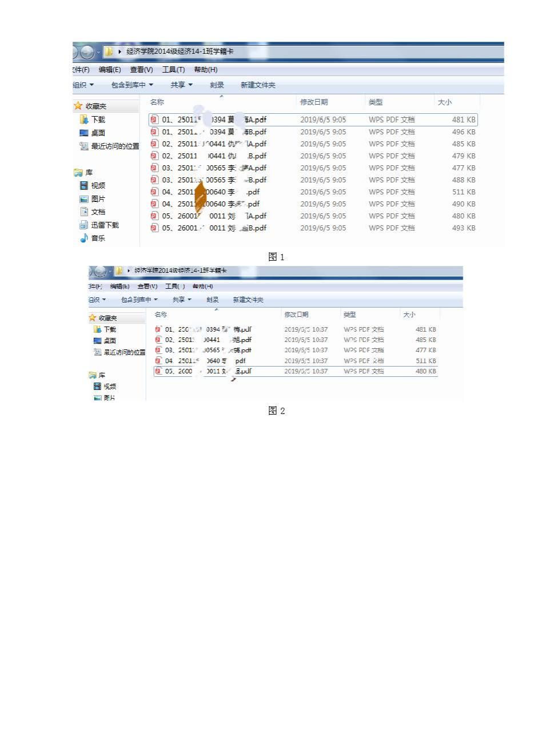
Task: Open the Documents (文档) library icon in Figure 1
Action: [84, 212]
